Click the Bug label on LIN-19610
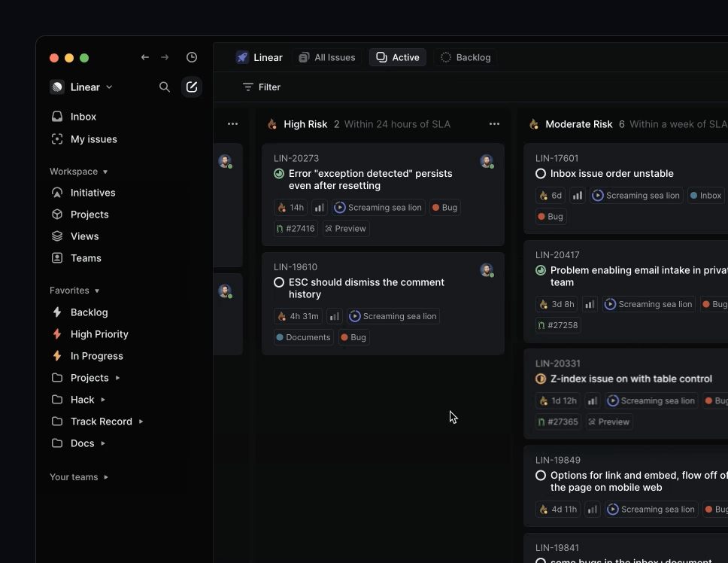728x563 pixels. pos(353,337)
